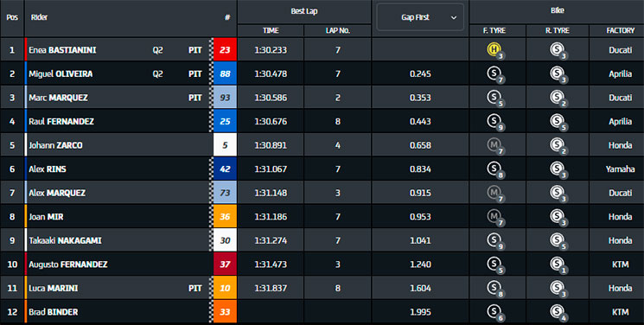Click the red number 23 badge
This screenshot has width=644, height=325.
pos(225,50)
